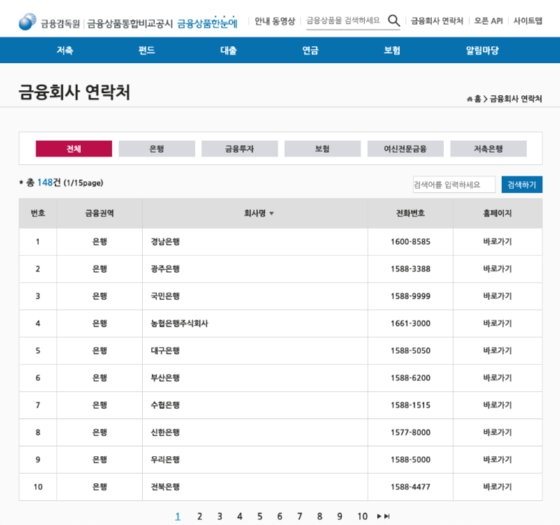The height and width of the screenshot is (525, 560).
Task: Go to page 4
Action: click(240, 516)
